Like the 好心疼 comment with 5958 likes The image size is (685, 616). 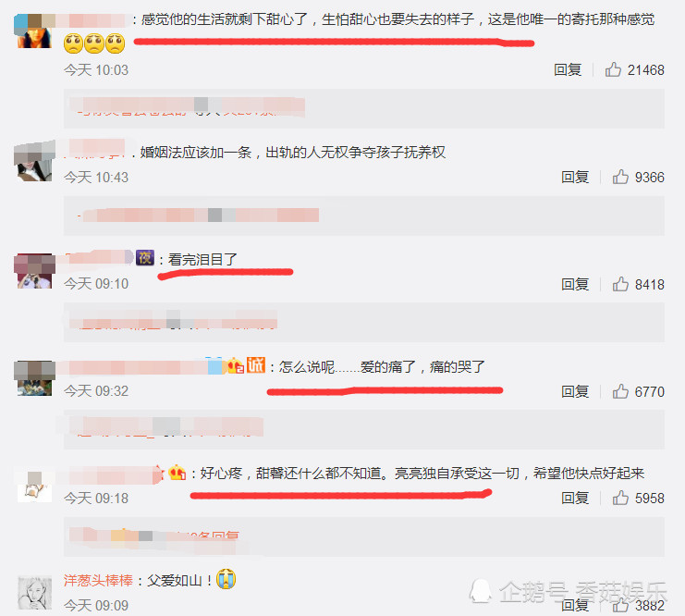(620, 498)
